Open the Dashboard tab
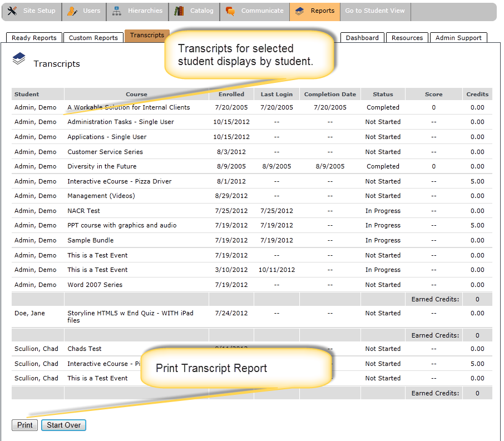 coord(362,38)
